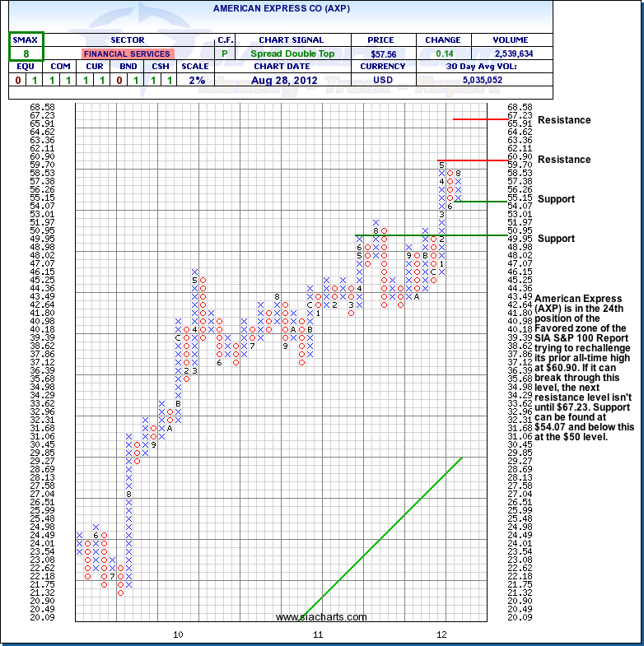Click the year 10 marker on x-axis
Viewport: 644px width, 646px height.
pyautogui.click(x=178, y=634)
